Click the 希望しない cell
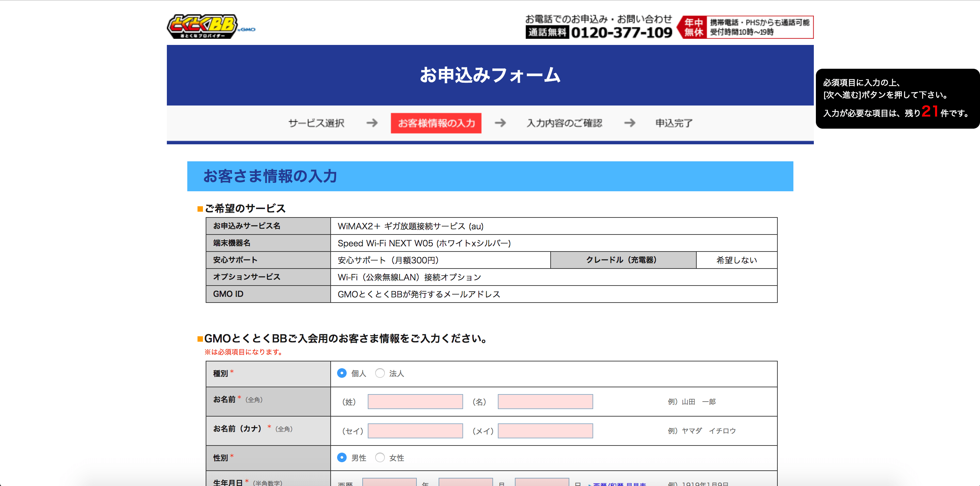 (x=737, y=260)
